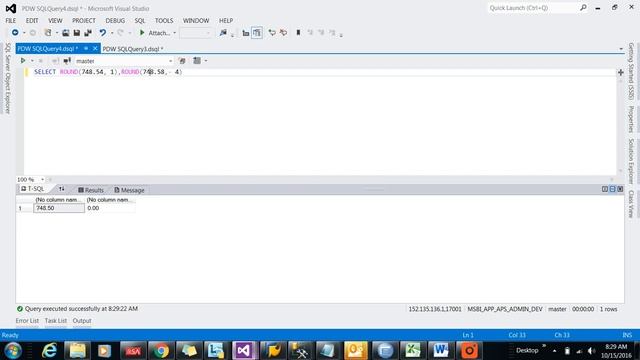Screen dimensions: 640x360
Task: Open the Error List panel
Action: pos(27,321)
